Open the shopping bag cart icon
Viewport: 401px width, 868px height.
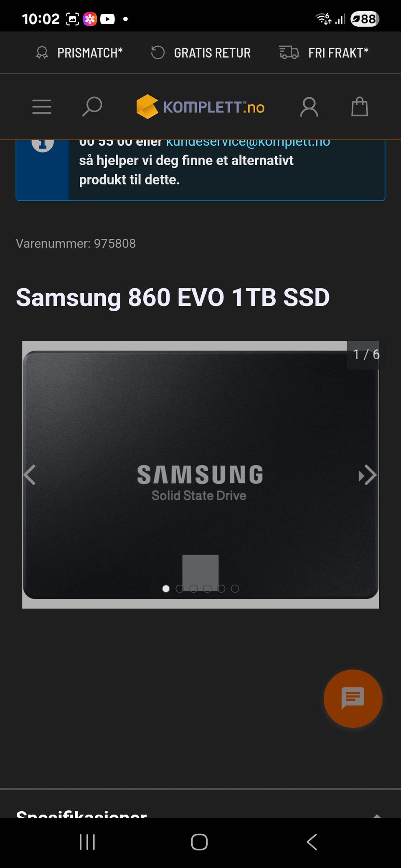360,107
